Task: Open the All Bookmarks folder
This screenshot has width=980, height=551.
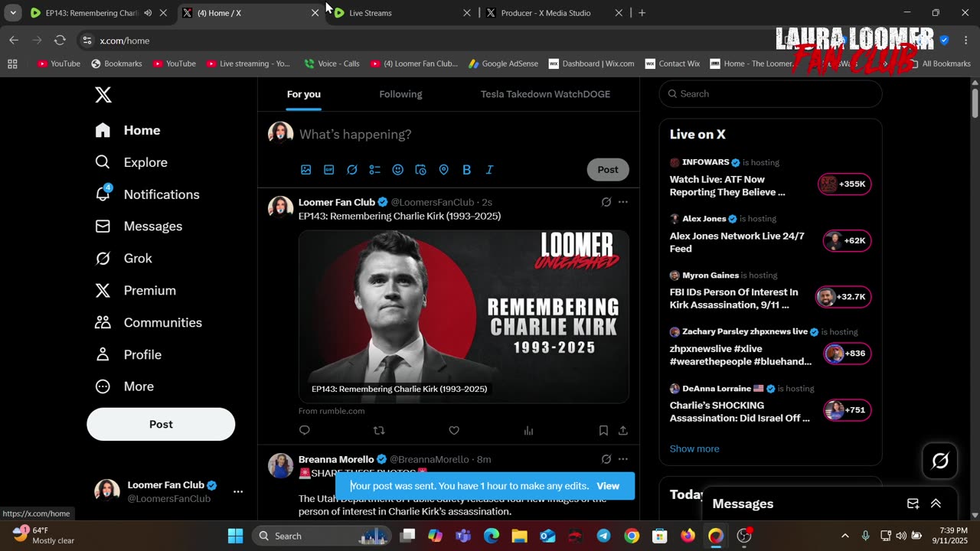Action: [939, 64]
